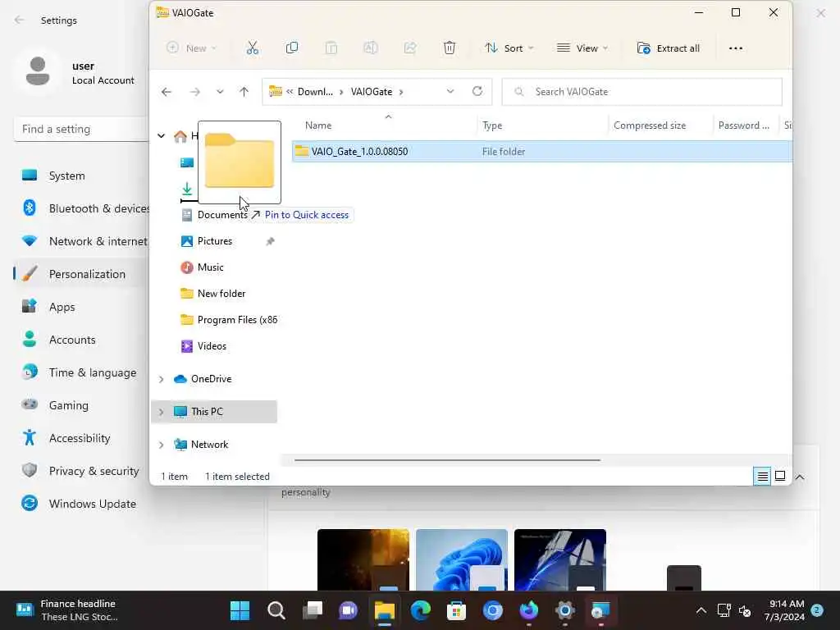840x630 pixels.
Task: Go back with Explorer's back arrow
Action: (167, 92)
